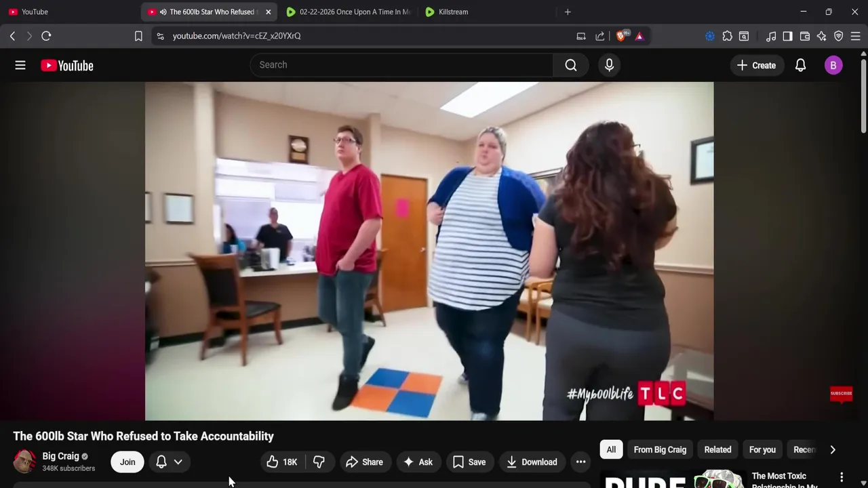Open the blue circular extension icon

(x=710, y=36)
